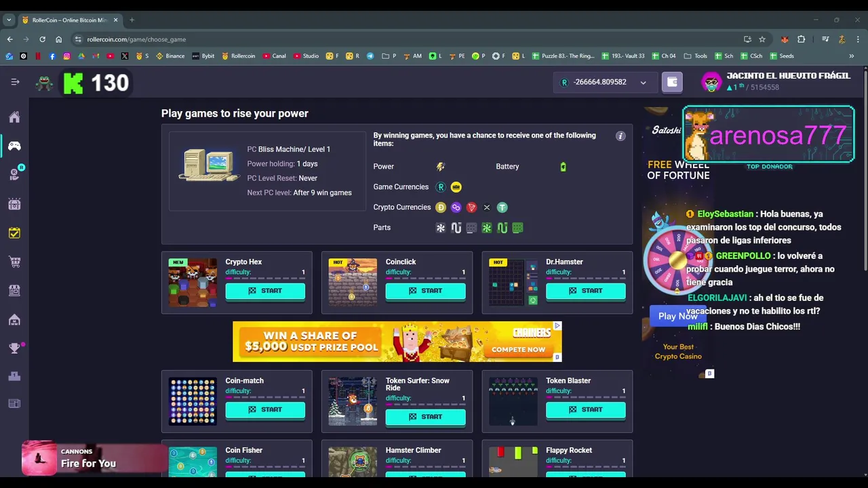This screenshot has height=488, width=868.
Task: Open the Tools bookmark folder
Action: [696, 56]
